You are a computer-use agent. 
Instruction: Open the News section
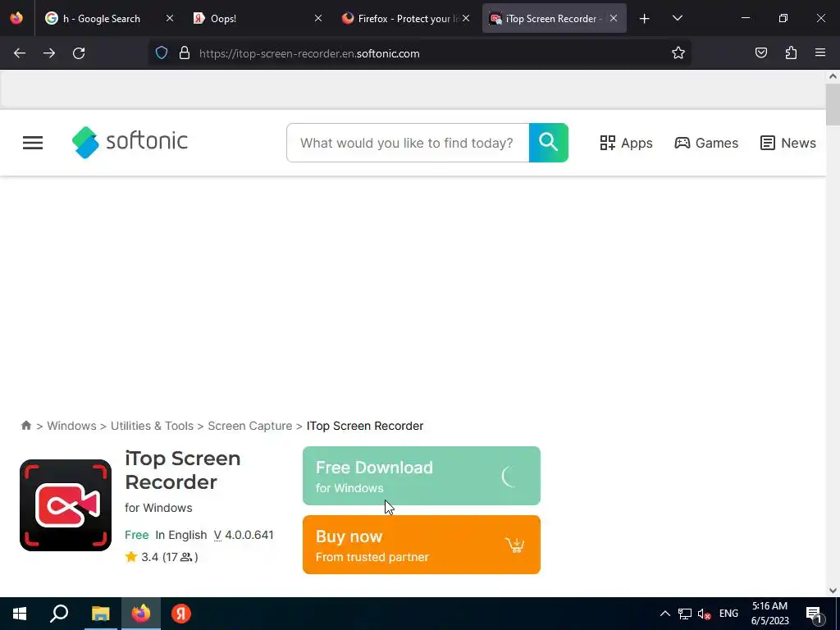788,143
